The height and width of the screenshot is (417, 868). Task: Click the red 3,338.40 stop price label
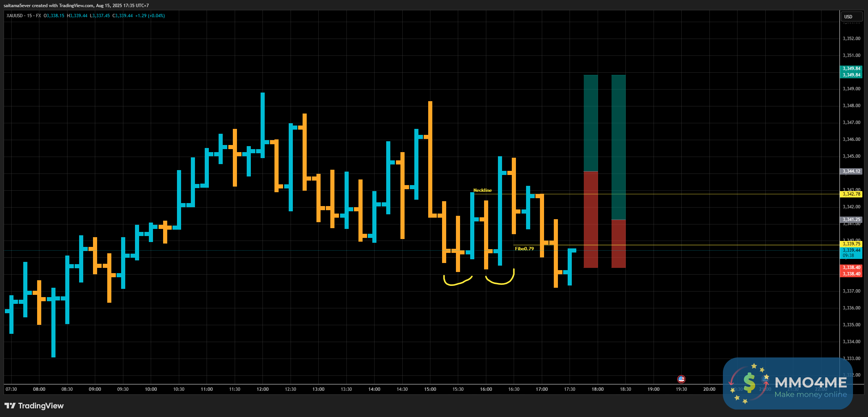851,268
